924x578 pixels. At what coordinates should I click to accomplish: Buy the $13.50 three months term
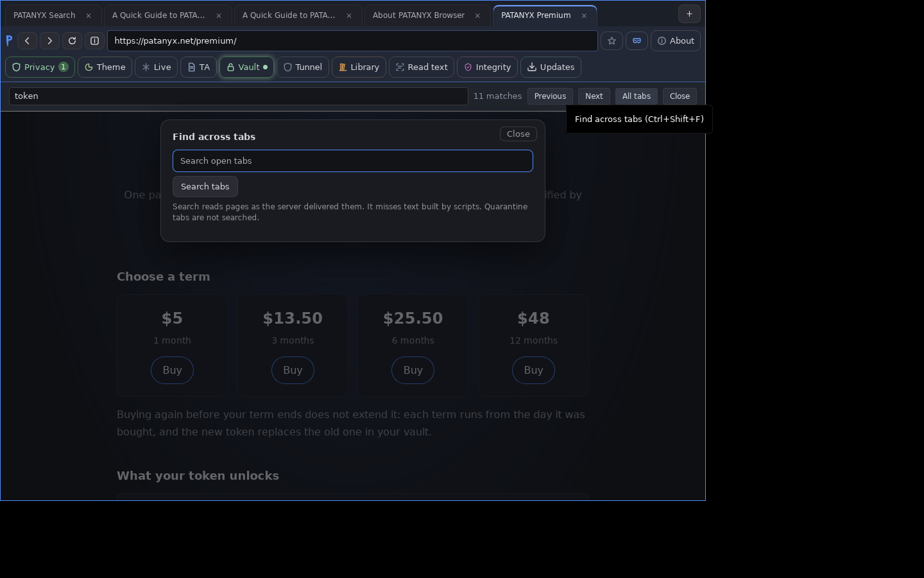(293, 370)
